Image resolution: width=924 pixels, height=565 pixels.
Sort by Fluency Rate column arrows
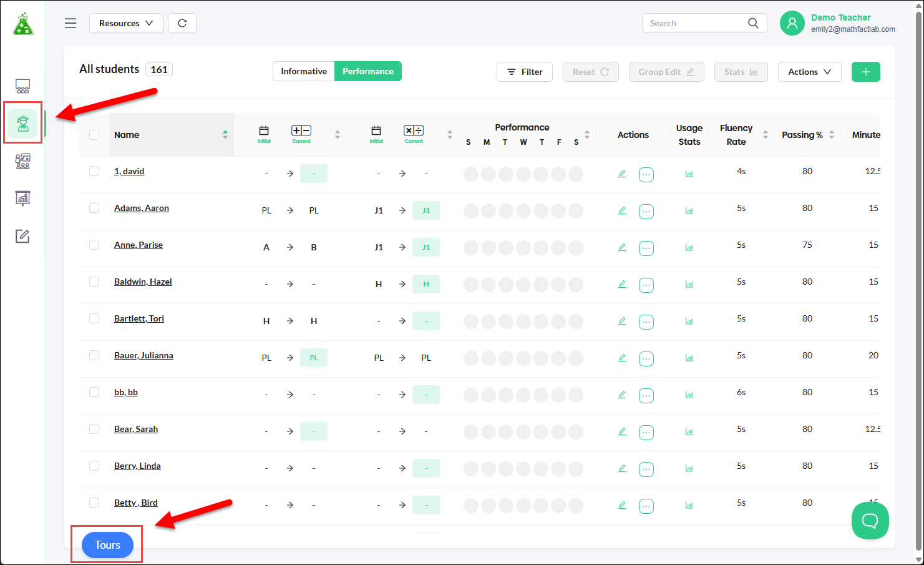766,135
